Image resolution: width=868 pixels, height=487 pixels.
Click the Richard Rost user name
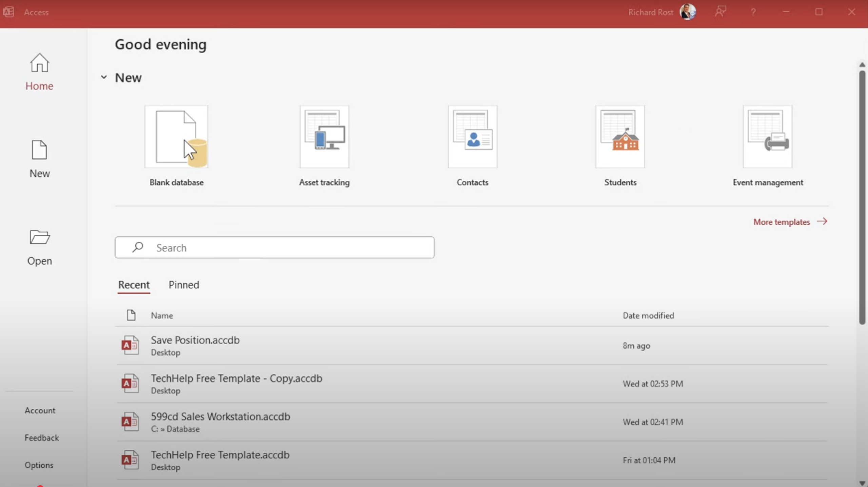click(x=650, y=12)
